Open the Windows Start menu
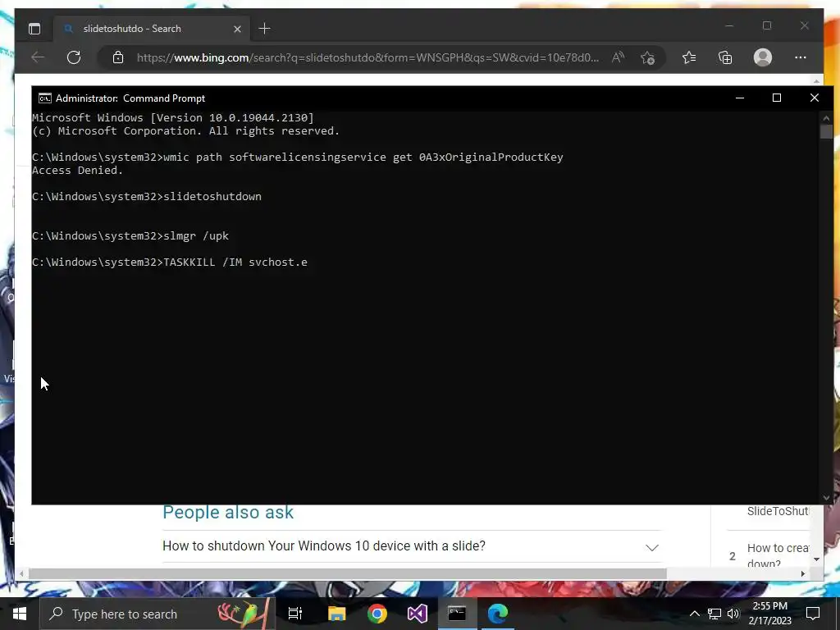This screenshot has height=630, width=840. (x=20, y=614)
